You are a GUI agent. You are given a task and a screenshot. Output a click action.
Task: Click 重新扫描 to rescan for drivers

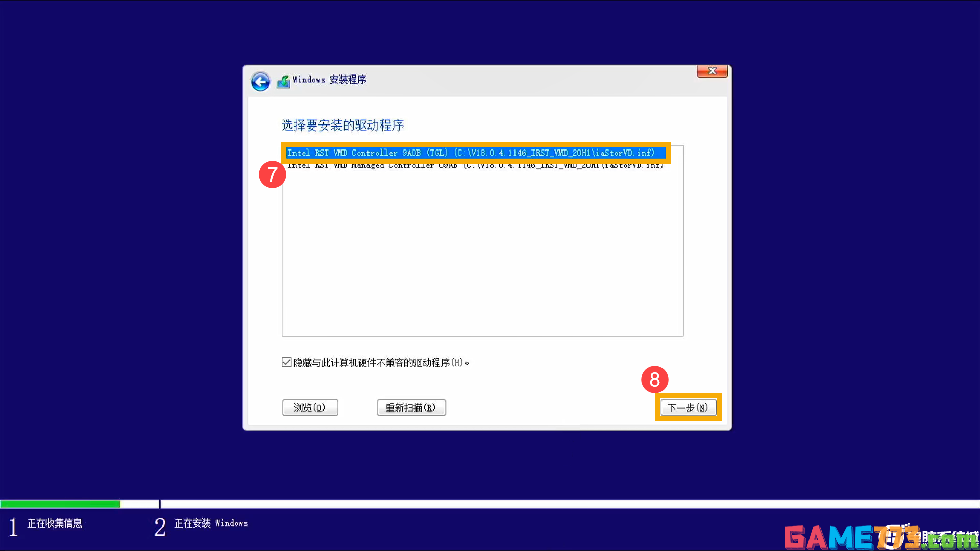(411, 407)
